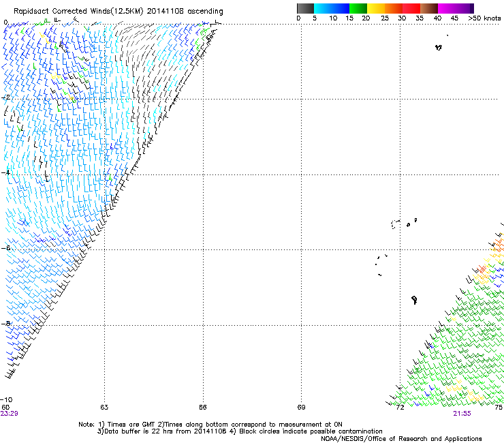Click the word 'ascending' in the title
The width and height of the screenshot is (504, 443).
205,12
